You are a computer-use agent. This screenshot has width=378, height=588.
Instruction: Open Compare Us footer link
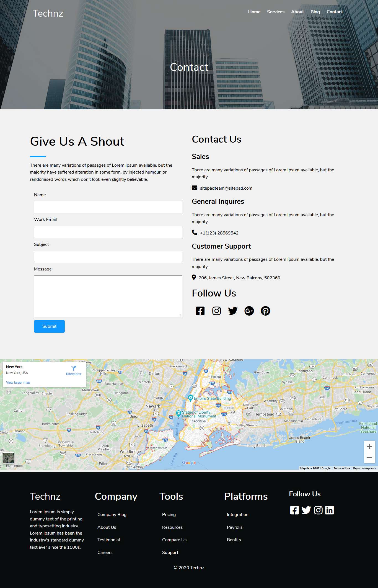[174, 540]
